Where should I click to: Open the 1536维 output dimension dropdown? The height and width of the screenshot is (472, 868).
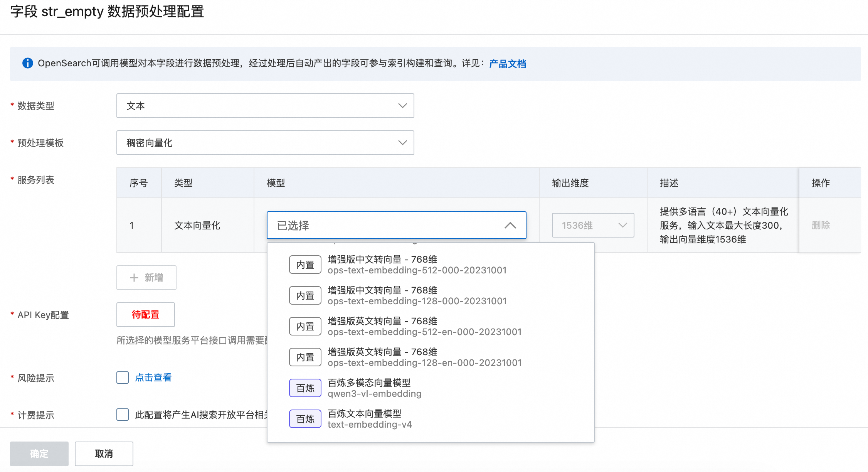593,225
